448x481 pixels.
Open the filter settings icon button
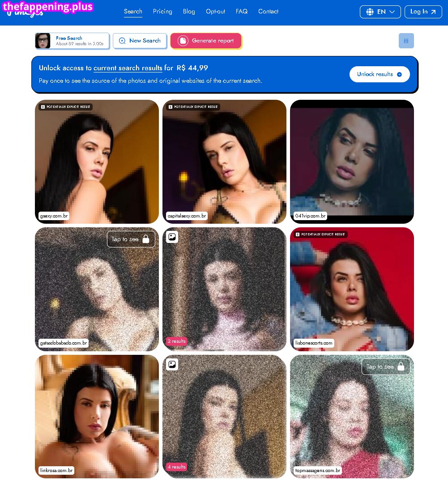coord(406,41)
